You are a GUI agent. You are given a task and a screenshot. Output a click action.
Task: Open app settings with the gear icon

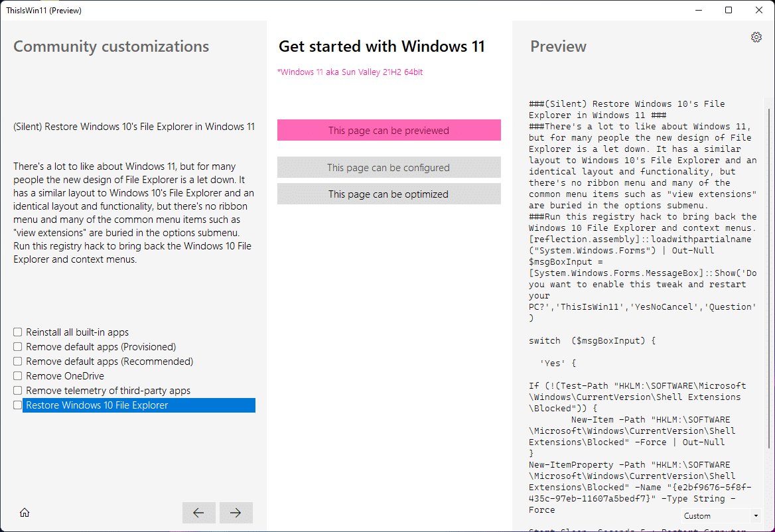(756, 37)
